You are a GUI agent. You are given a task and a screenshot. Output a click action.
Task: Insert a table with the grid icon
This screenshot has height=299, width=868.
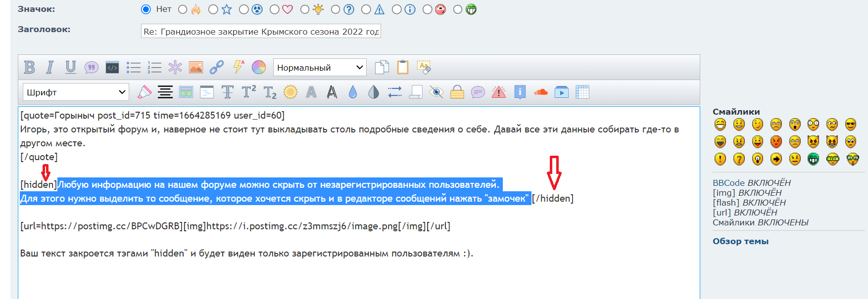click(x=582, y=92)
